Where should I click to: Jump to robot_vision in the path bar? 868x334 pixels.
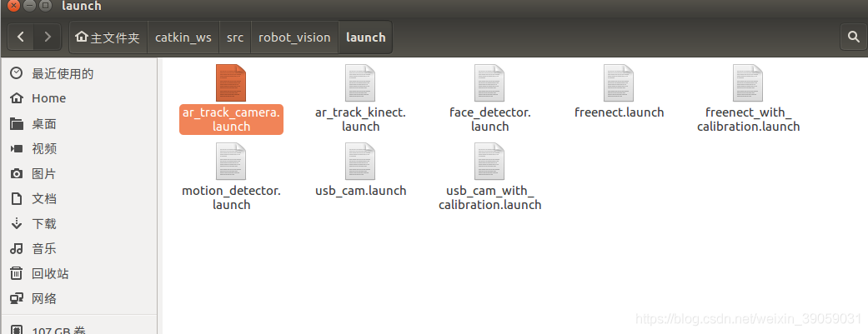pyautogui.click(x=294, y=37)
